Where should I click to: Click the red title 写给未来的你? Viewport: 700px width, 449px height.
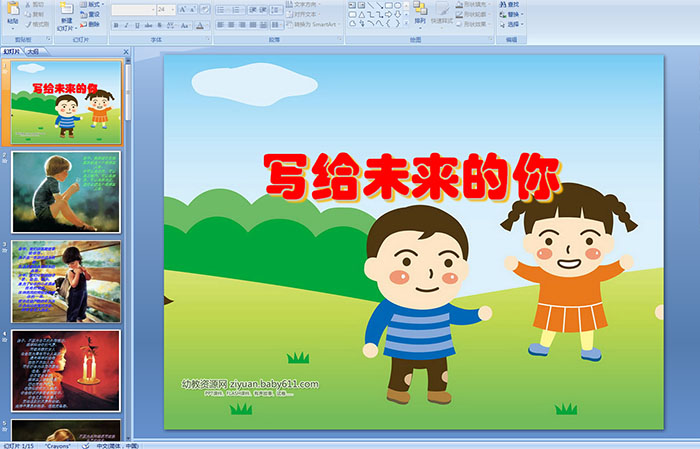pos(412,177)
